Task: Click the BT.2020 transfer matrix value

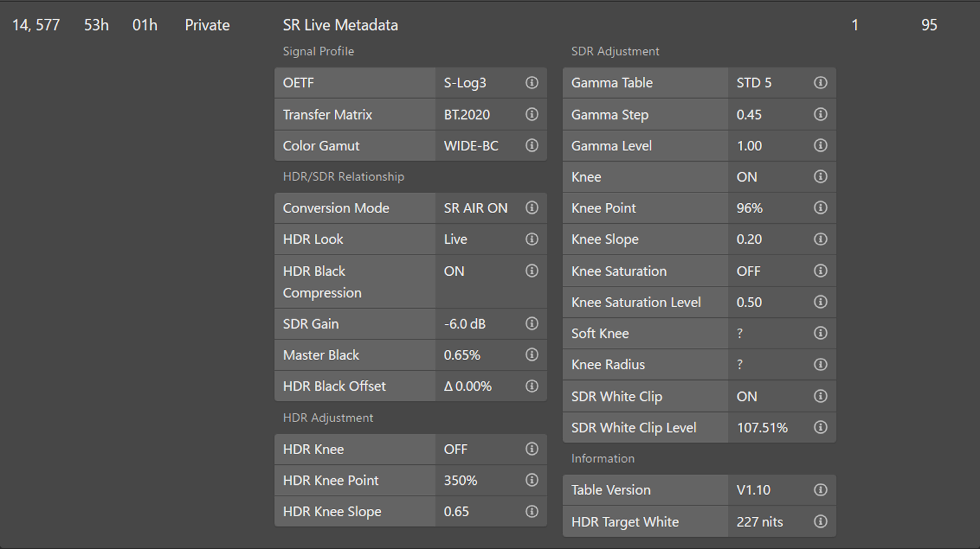Action: (467, 114)
